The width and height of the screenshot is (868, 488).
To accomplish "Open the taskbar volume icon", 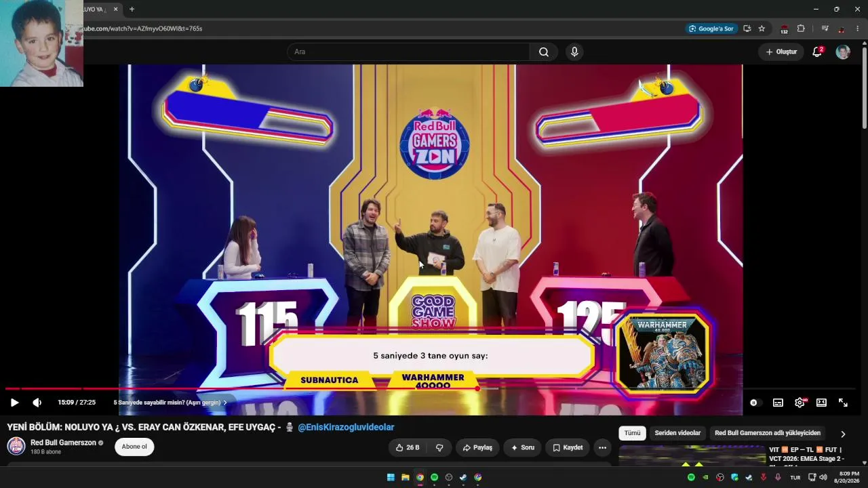I will click(823, 477).
